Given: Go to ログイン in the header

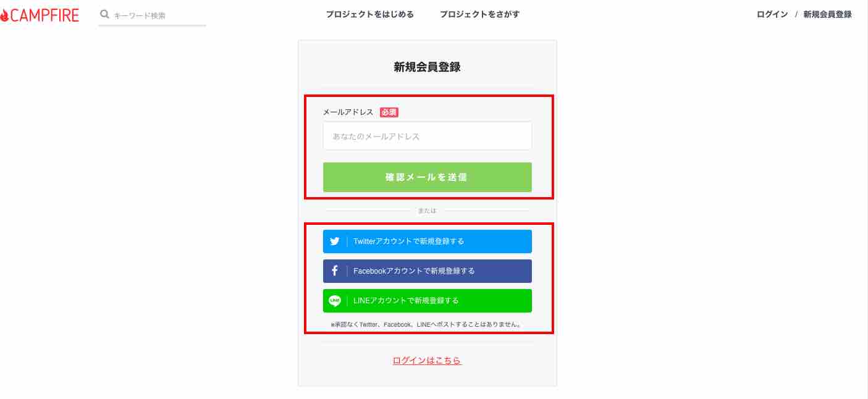Looking at the screenshot, I should point(772,14).
